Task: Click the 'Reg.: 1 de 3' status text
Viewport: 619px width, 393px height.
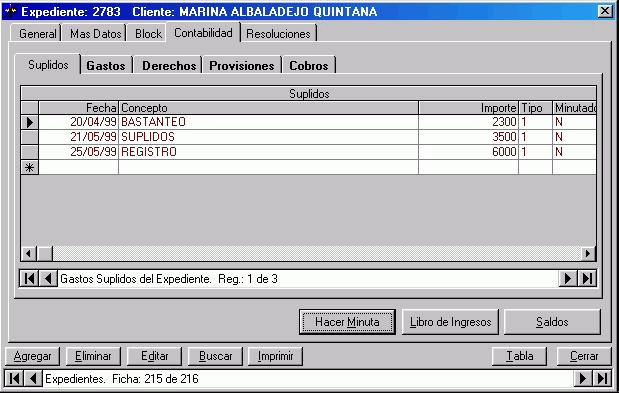Action: (248, 279)
